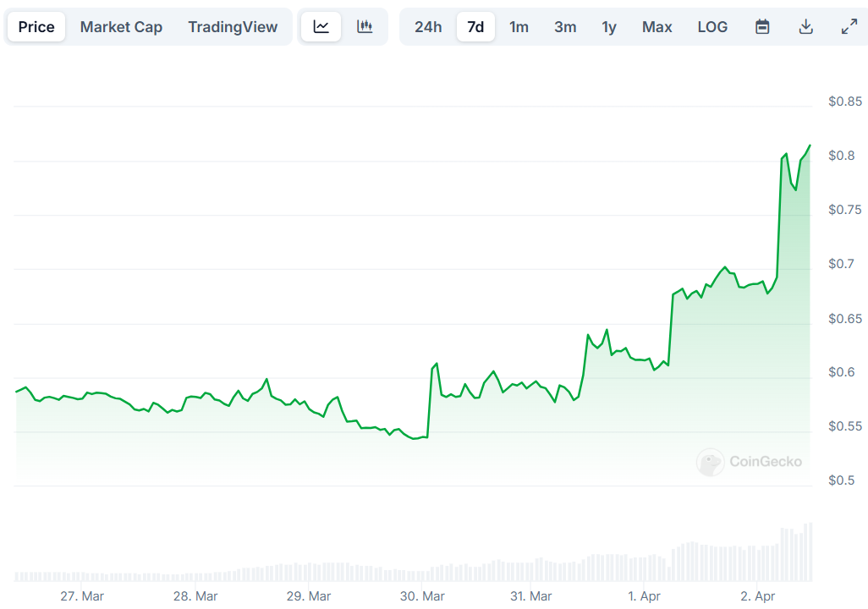Click the final price peak on 2. Apr
Screen dimensions: 868x609
click(x=810, y=145)
